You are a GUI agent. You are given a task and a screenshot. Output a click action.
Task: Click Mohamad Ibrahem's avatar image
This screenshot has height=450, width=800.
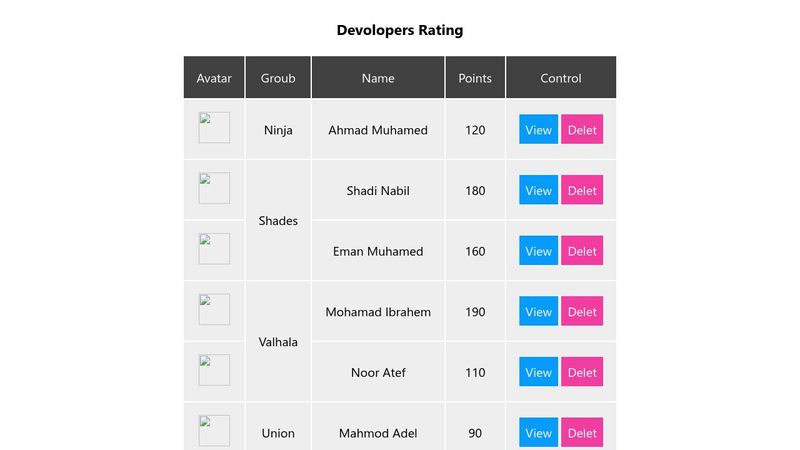coord(214,309)
